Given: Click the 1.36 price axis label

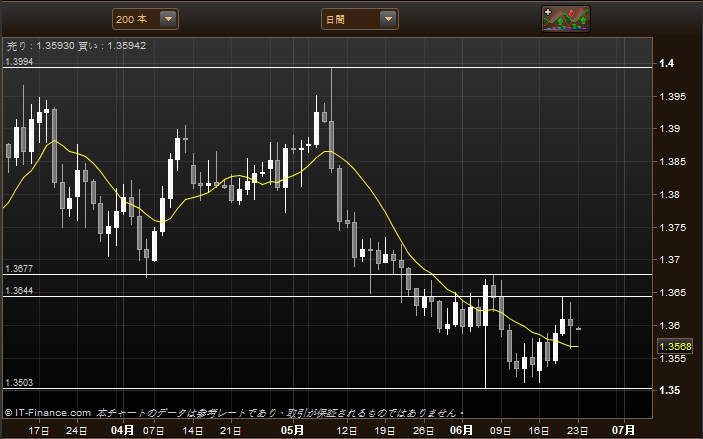Looking at the screenshot, I should click(670, 326).
